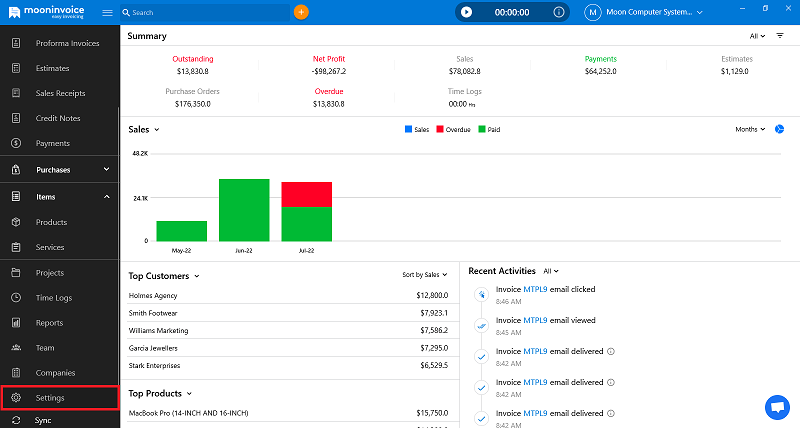Open the Outstanding summary figure
The width and height of the screenshot is (800, 428).
(193, 71)
